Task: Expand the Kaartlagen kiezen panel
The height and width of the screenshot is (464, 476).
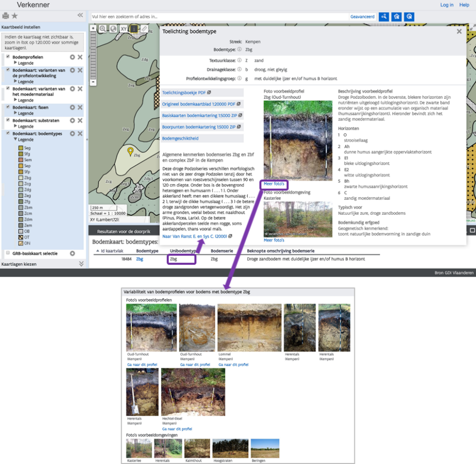Action: point(81,264)
